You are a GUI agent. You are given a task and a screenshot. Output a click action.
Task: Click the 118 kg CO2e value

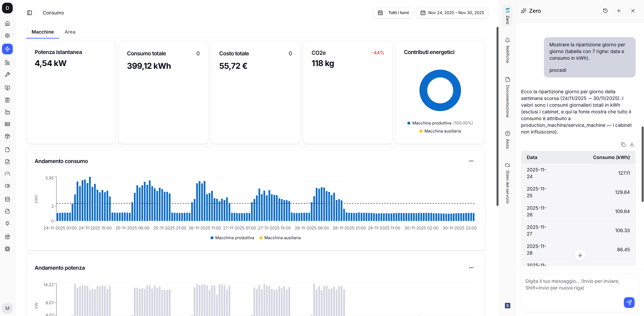323,63
